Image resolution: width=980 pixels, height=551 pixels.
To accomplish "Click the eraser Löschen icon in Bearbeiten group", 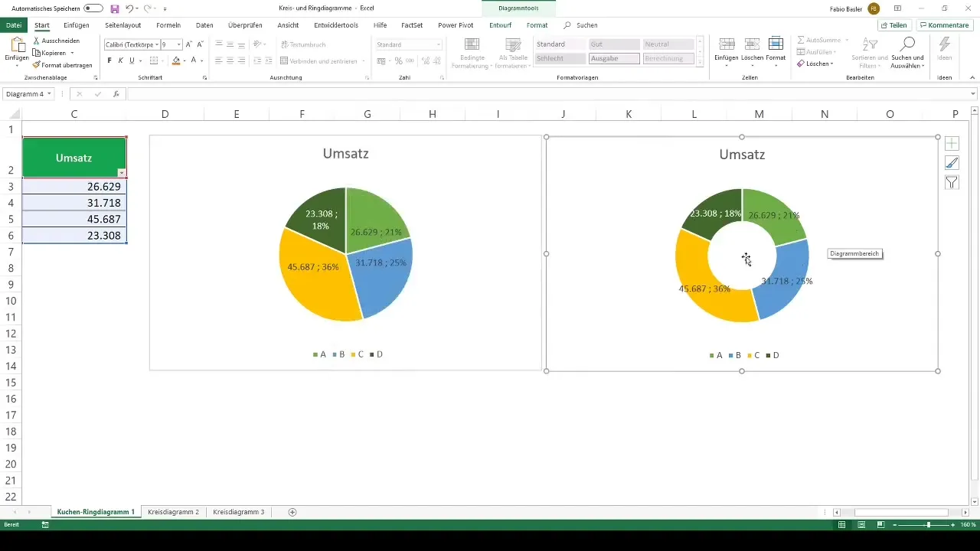I will click(802, 64).
